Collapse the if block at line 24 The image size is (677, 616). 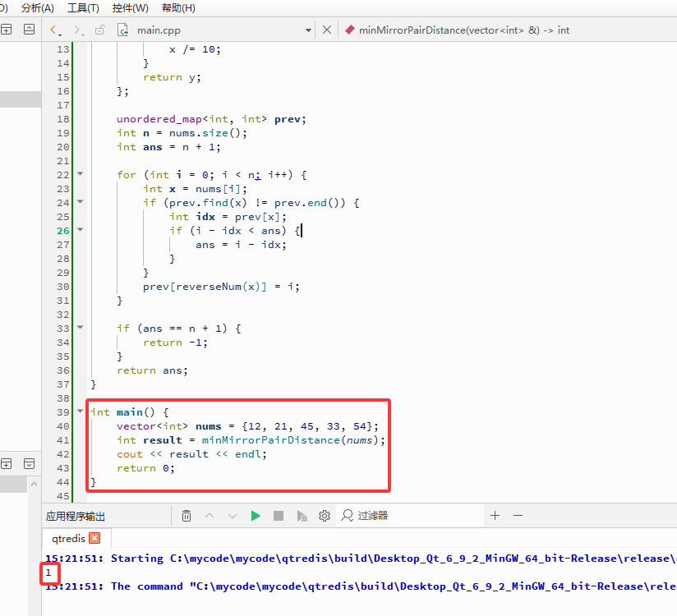coord(81,201)
